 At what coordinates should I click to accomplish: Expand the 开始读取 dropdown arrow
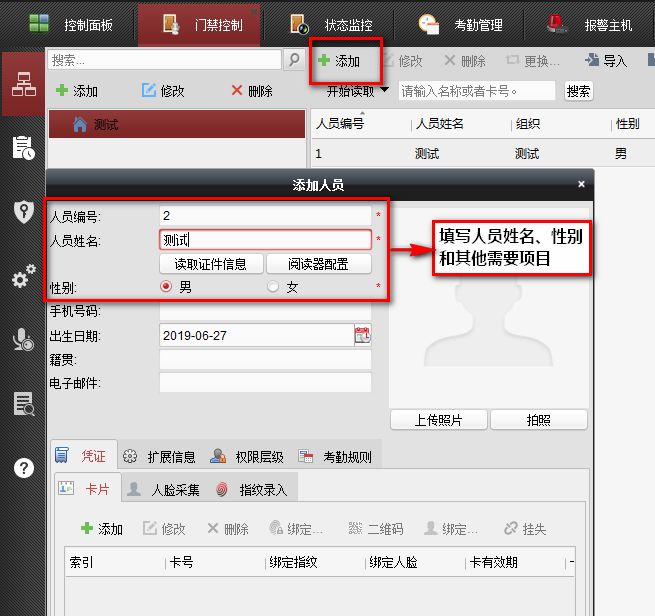[x=384, y=90]
